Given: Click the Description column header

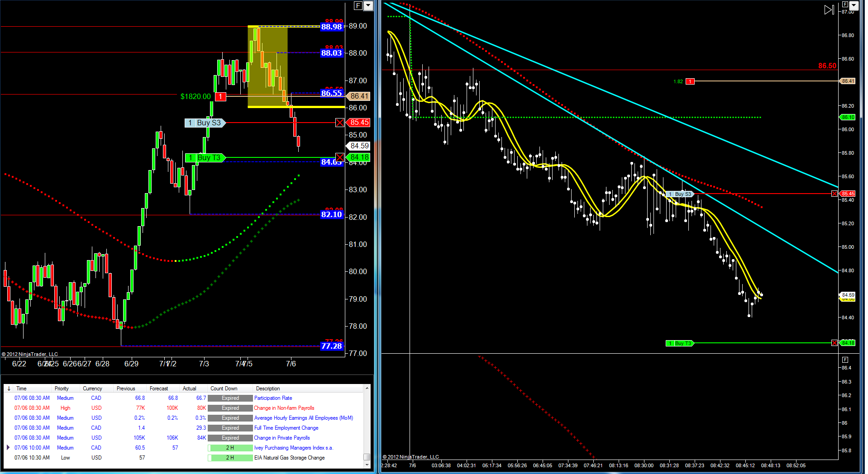Looking at the screenshot, I should pos(268,389).
